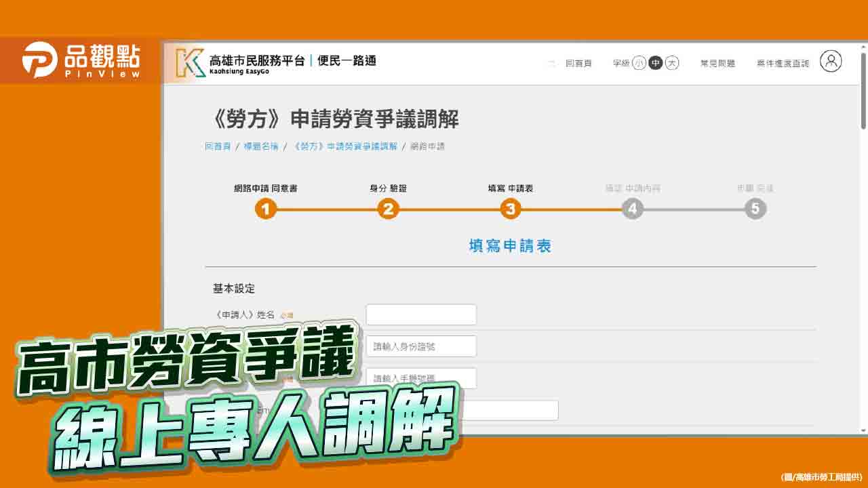Click the 《申請人》姓名 field label
868x488 pixels.
point(244,315)
